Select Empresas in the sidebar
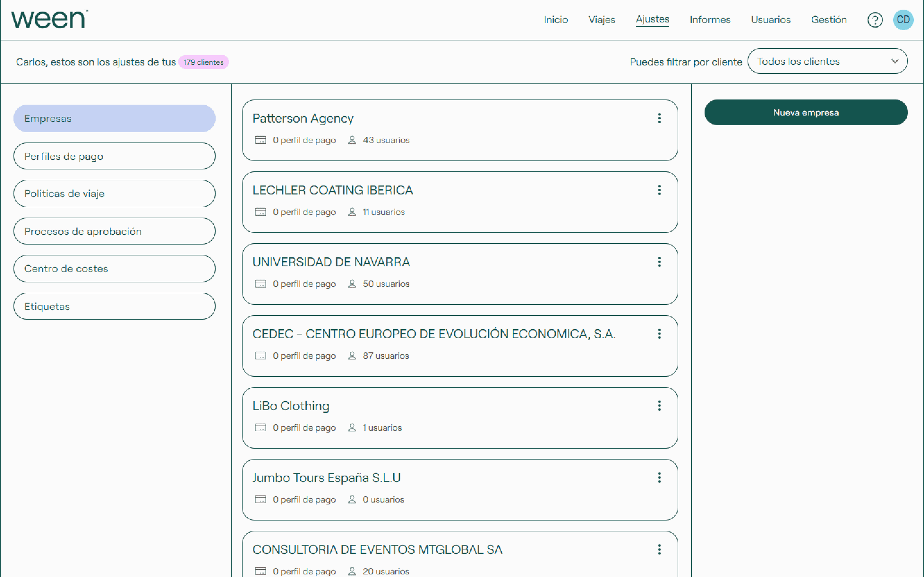 click(x=114, y=119)
